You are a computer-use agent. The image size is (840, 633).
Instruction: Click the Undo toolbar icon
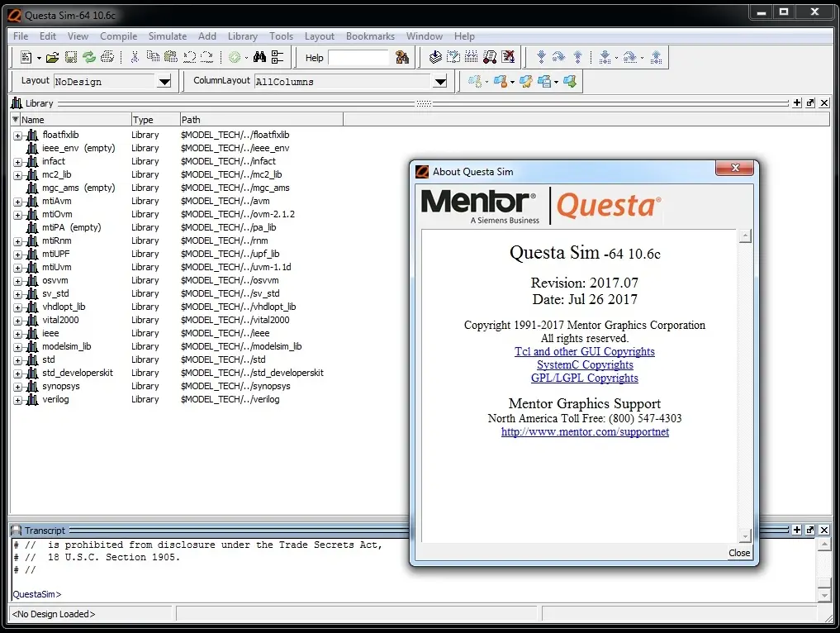point(189,57)
